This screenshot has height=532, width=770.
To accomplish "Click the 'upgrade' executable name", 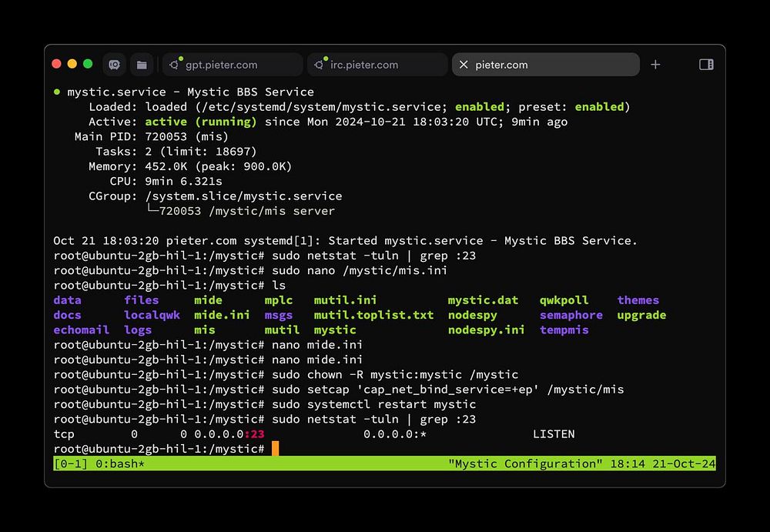I will point(641,316).
